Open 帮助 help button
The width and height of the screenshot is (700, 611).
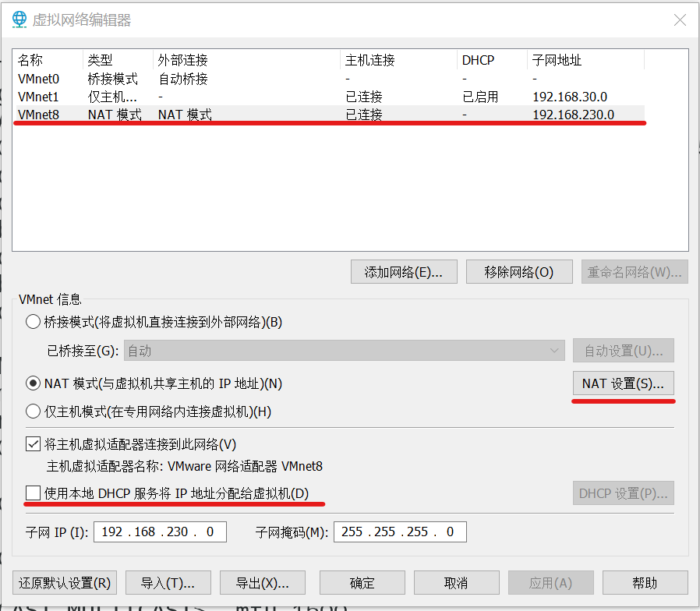click(645, 583)
